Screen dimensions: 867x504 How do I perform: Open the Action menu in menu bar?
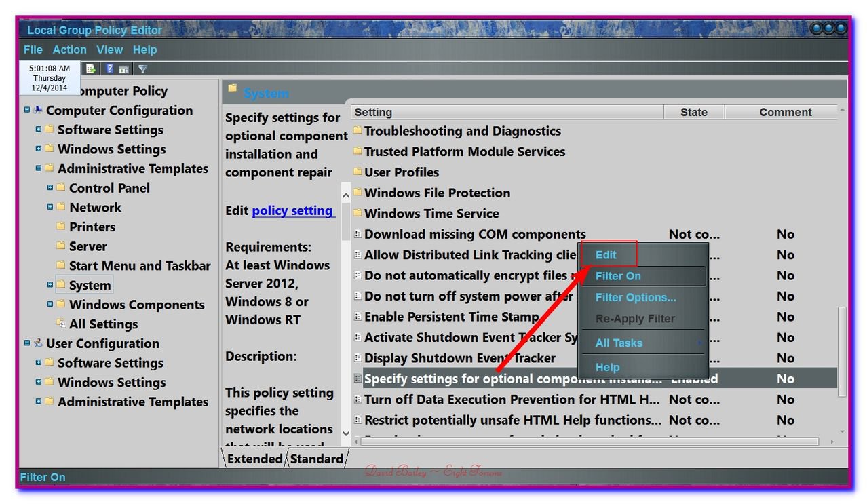pos(69,50)
